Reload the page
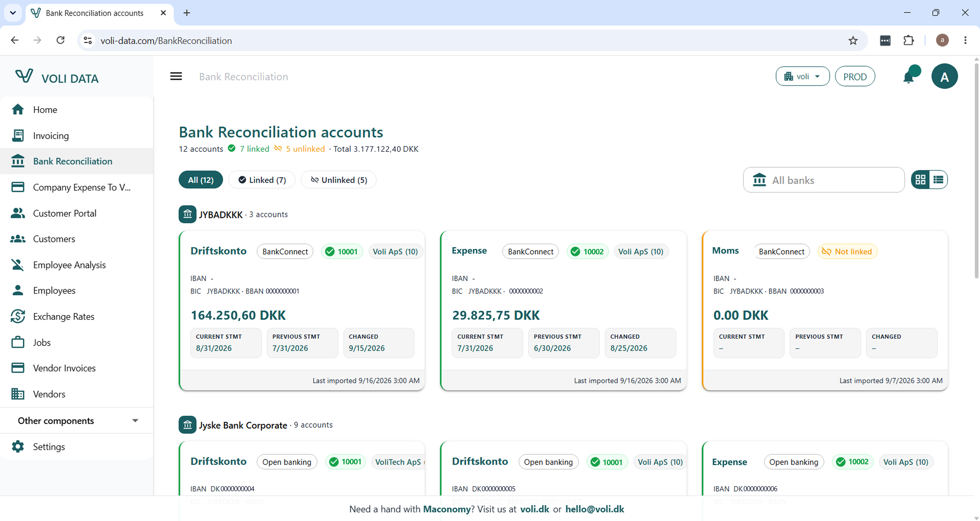Viewport: 980px width, 521px height. coord(60,40)
